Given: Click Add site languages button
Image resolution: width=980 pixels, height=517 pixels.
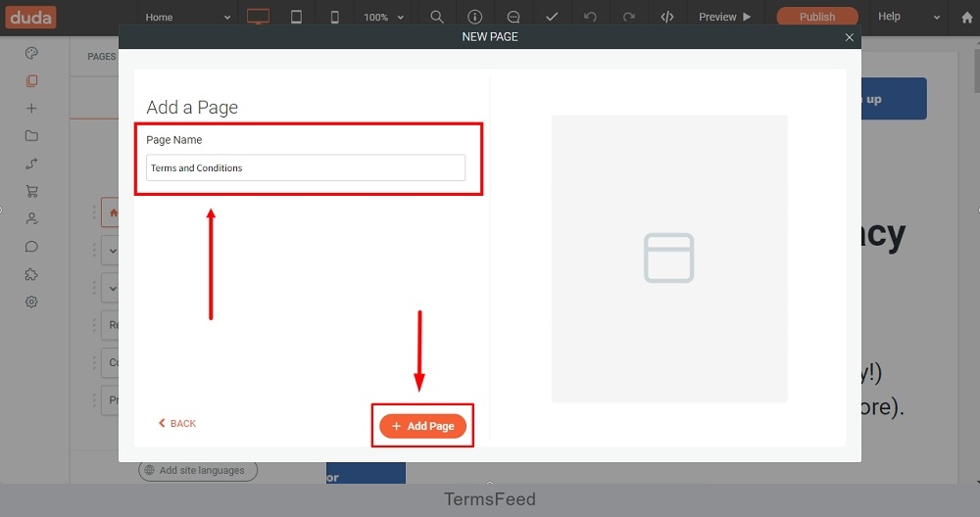Looking at the screenshot, I should pyautogui.click(x=198, y=470).
